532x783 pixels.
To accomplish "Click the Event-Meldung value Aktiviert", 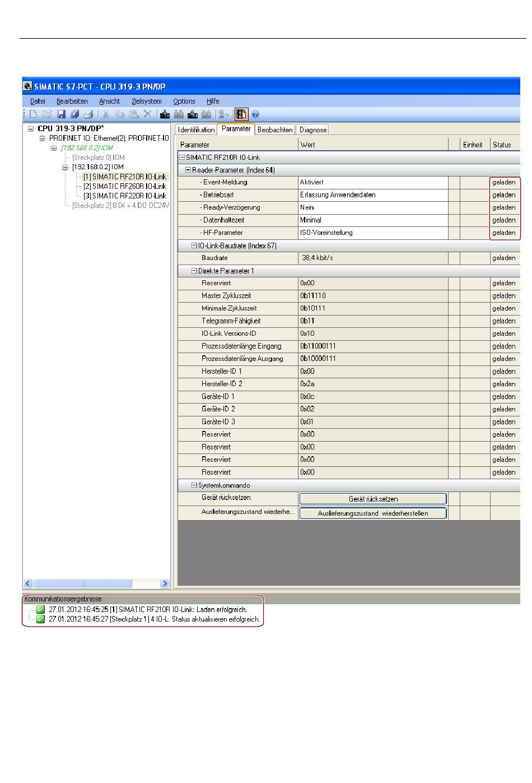I will [x=373, y=182].
